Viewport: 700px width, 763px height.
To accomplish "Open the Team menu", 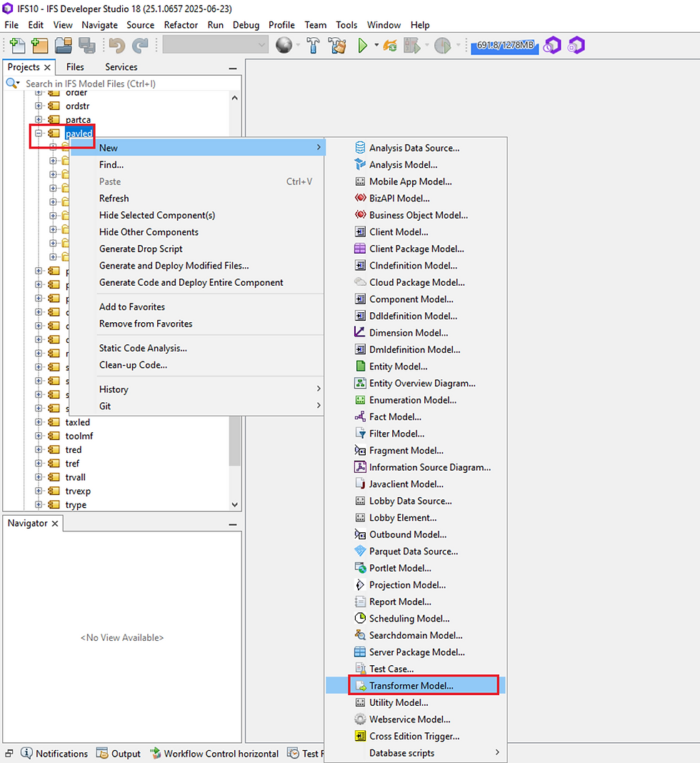I will 315,25.
